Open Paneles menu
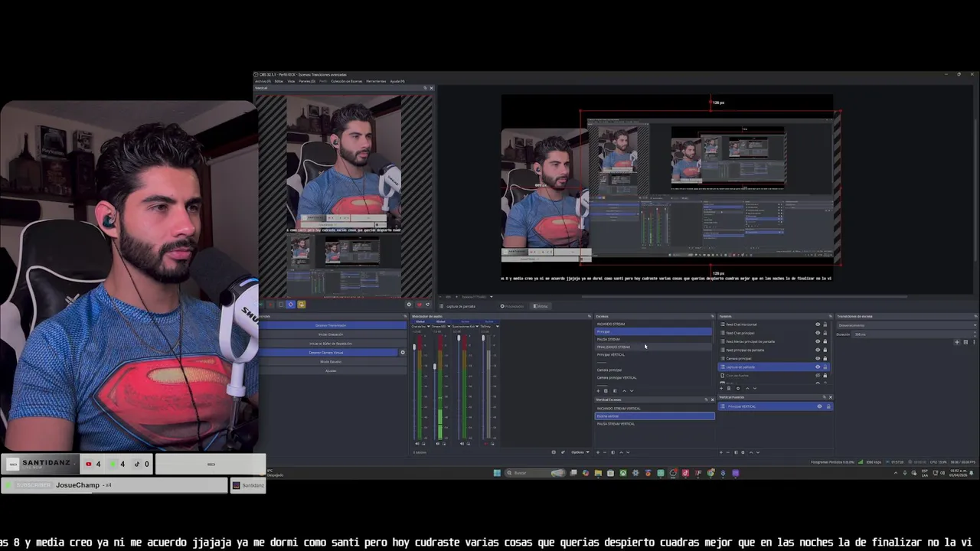This screenshot has height=551, width=980. [307, 81]
